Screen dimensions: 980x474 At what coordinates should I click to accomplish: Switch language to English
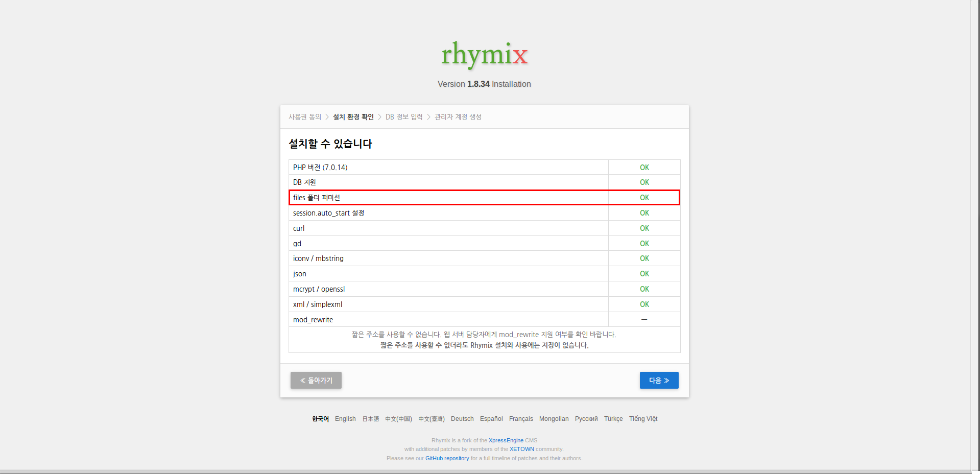pyautogui.click(x=345, y=419)
